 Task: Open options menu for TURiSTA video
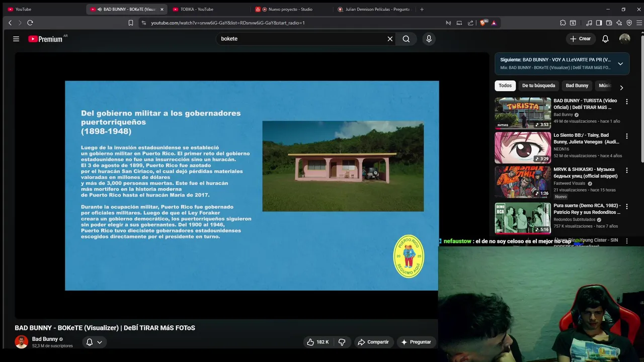pos(626,102)
